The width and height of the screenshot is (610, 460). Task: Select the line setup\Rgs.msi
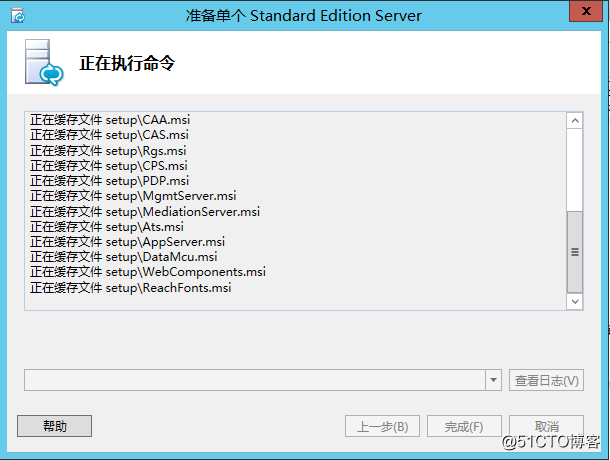click(108, 151)
